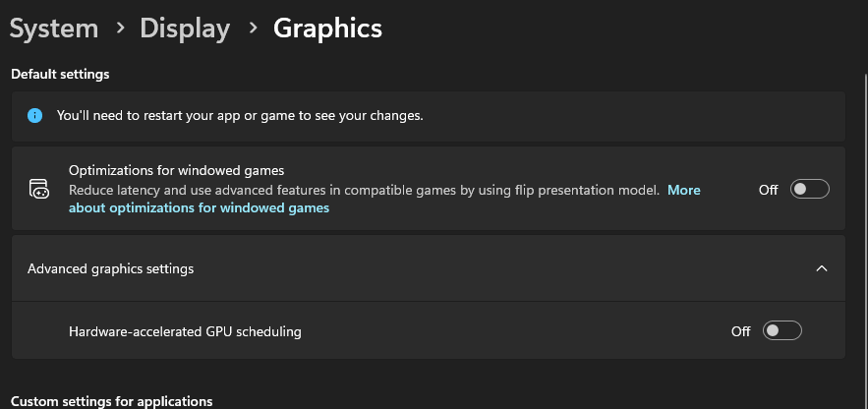The width and height of the screenshot is (868, 409).
Task: Click the Off label beside windowed games toggle
Action: pyautogui.click(x=769, y=190)
